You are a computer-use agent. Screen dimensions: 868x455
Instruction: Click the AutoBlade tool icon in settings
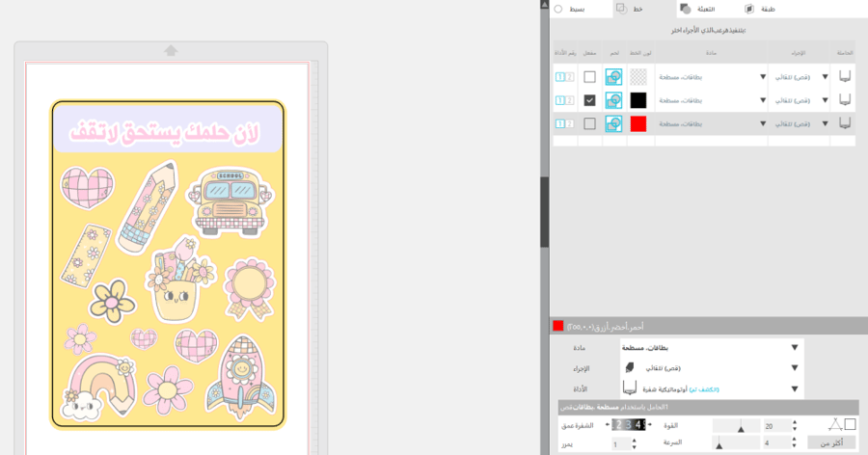point(630,388)
